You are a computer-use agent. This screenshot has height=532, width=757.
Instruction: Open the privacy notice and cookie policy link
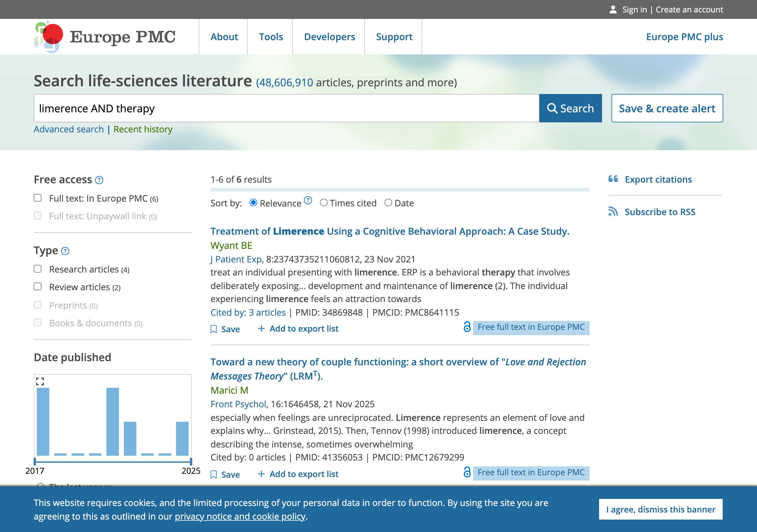point(240,516)
